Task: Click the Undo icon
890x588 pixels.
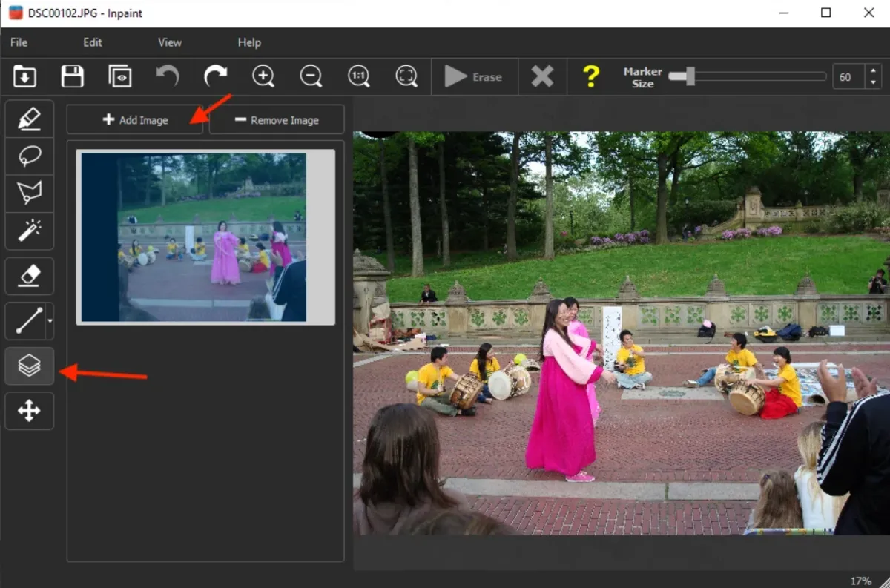Action: [168, 76]
